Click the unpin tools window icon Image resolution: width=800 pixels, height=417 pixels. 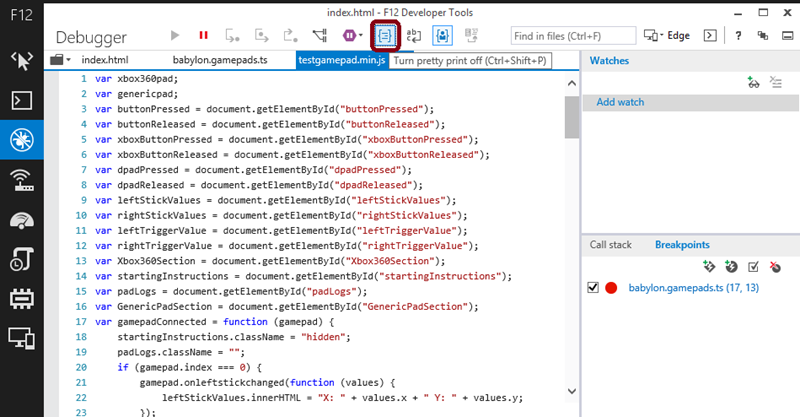(763, 35)
